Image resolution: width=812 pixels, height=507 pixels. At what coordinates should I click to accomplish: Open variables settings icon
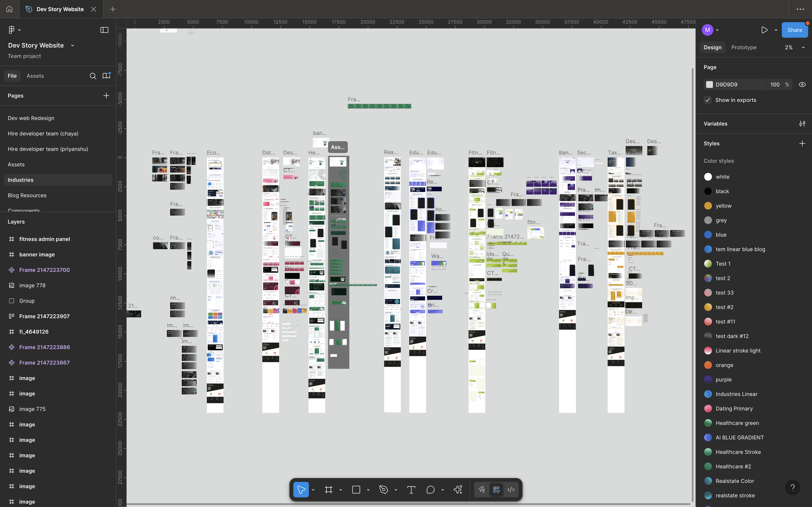pyautogui.click(x=802, y=124)
